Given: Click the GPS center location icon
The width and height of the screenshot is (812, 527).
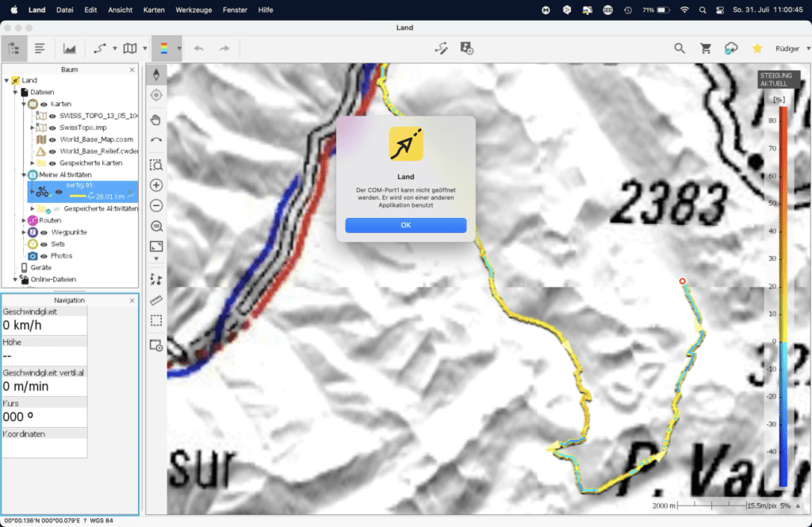Looking at the screenshot, I should coord(156,95).
